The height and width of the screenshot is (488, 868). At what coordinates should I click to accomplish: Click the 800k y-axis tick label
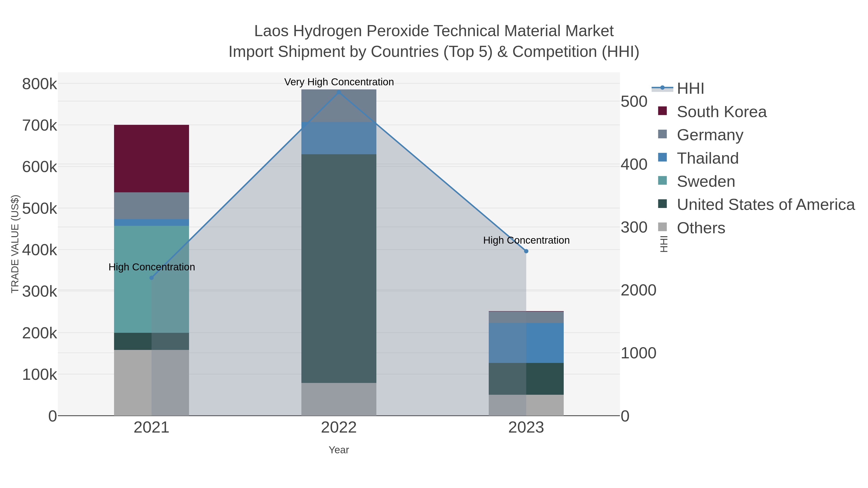click(40, 84)
